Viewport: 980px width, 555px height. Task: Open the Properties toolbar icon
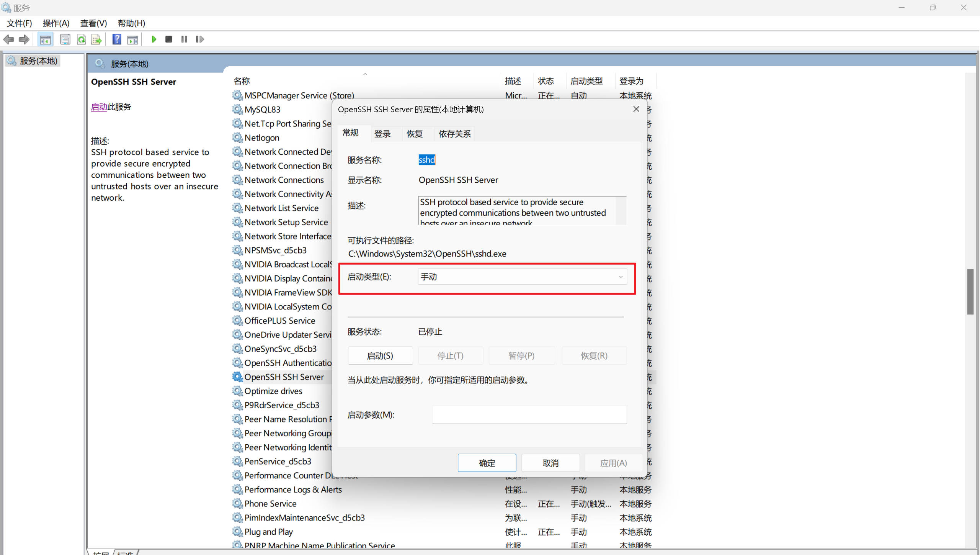65,39
